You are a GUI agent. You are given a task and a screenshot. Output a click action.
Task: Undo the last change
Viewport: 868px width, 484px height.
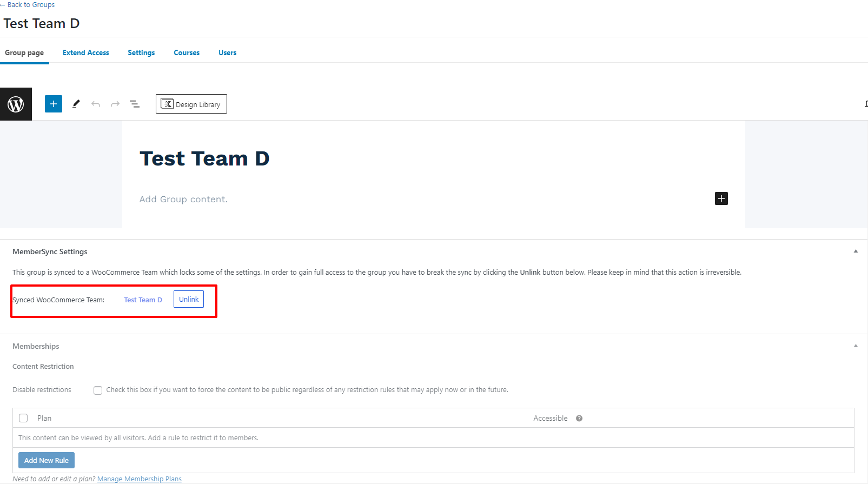(96, 104)
